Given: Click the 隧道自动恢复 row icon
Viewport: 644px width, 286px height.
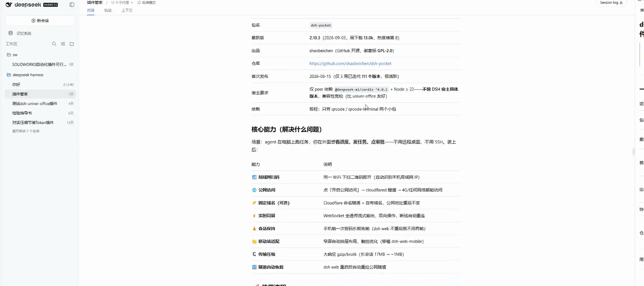Looking at the screenshot, I should coord(254,267).
